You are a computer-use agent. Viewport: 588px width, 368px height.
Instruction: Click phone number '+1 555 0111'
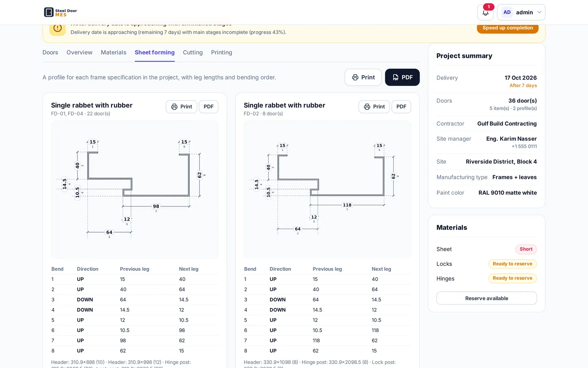tap(524, 146)
